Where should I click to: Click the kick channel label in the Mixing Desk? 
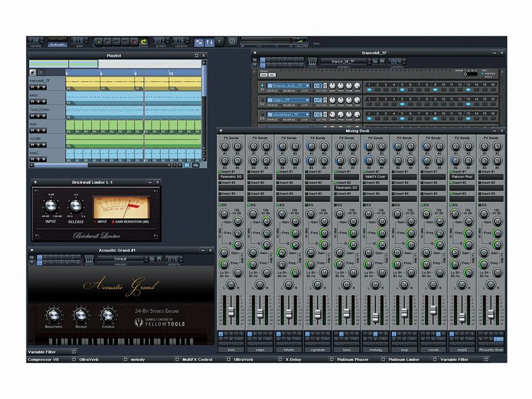tap(231, 350)
